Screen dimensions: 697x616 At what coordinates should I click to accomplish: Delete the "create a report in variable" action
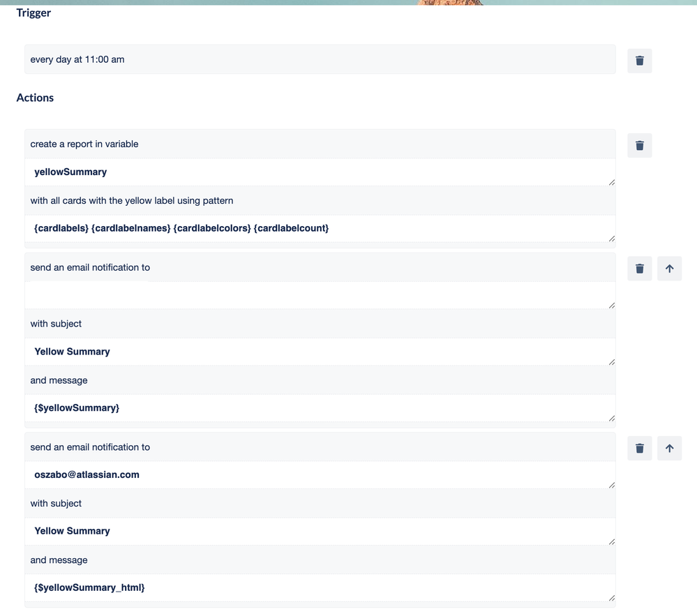click(639, 145)
